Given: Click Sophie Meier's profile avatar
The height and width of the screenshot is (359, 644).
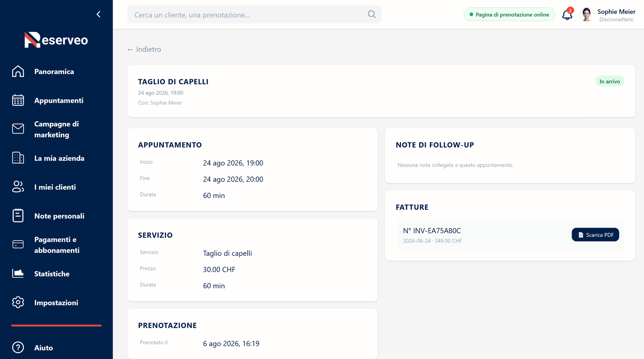Looking at the screenshot, I should 587,14.
